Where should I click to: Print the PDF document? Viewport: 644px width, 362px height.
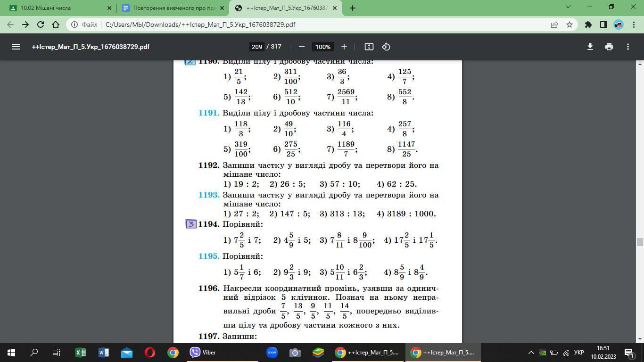click(609, 47)
